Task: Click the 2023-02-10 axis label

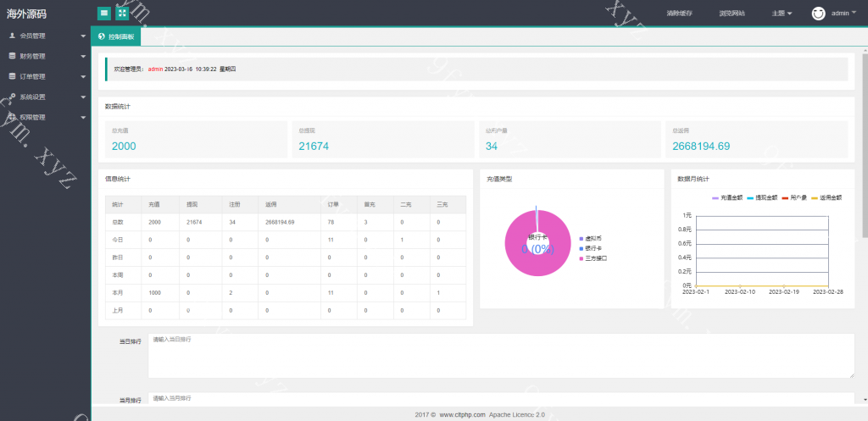Action: pos(740,291)
